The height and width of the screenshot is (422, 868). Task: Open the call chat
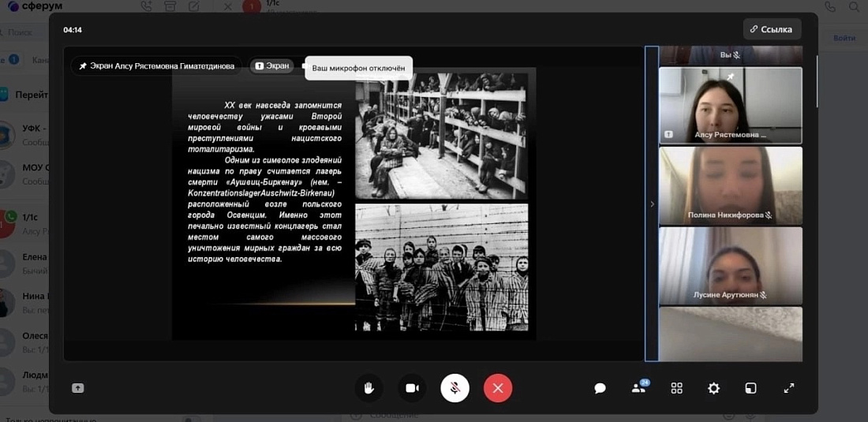[600, 388]
